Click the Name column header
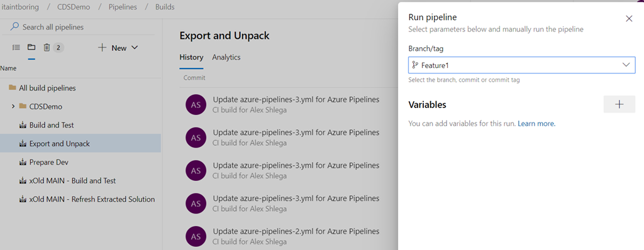The height and width of the screenshot is (250, 644). pos(8,68)
